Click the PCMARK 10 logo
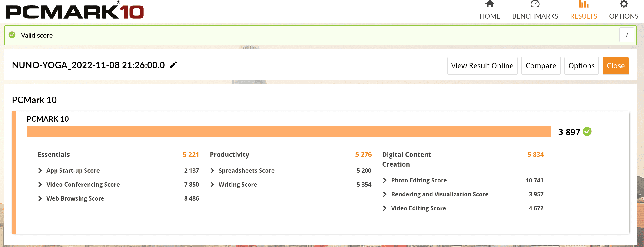Viewport: 644px width, 247px height. pyautogui.click(x=74, y=10)
